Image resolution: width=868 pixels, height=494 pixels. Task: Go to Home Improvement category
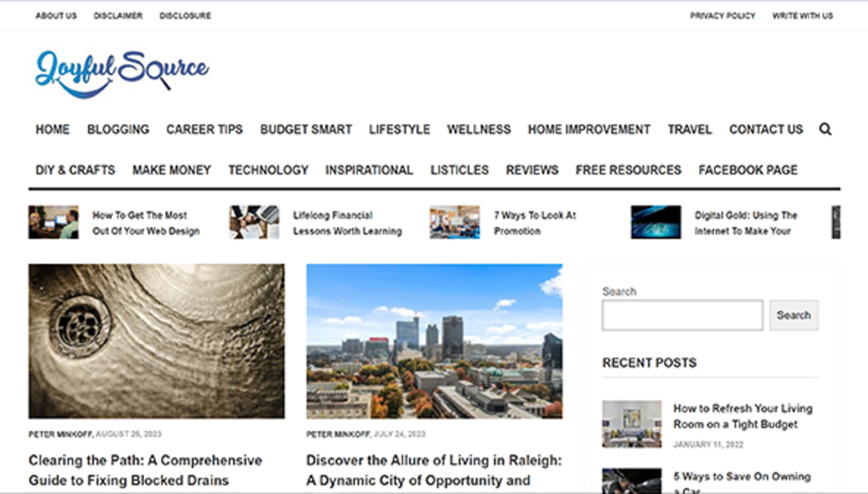coord(589,129)
